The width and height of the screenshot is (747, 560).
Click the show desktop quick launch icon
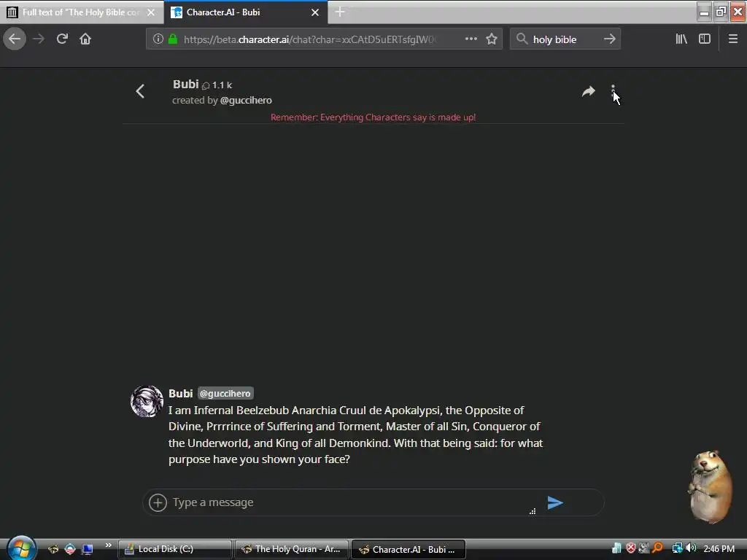pyautogui.click(x=88, y=549)
